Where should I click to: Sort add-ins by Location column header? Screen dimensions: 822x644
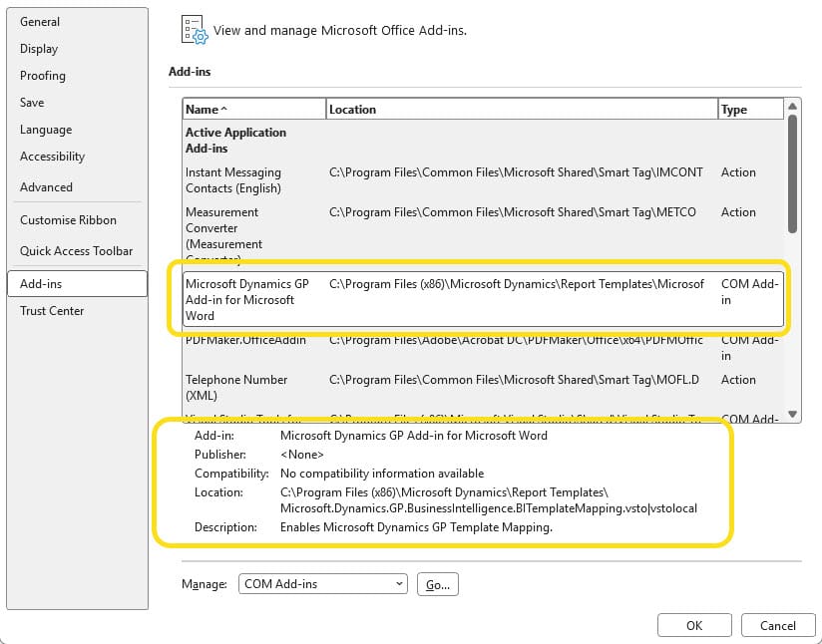coord(522,109)
